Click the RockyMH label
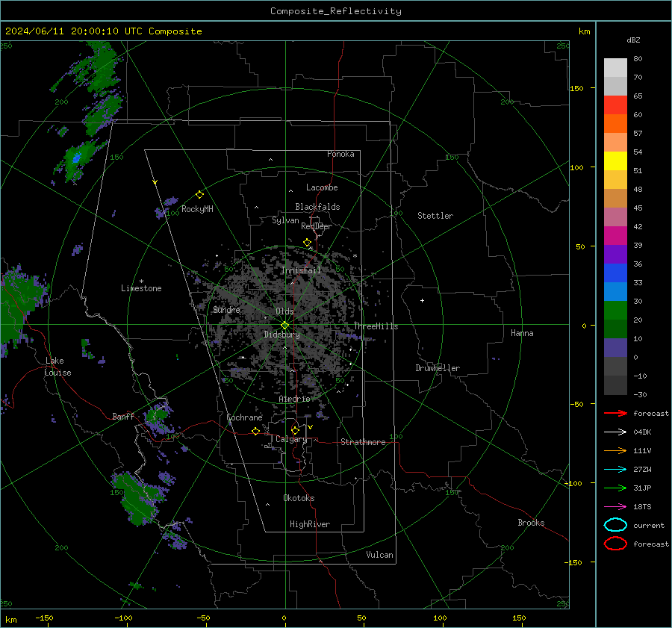 click(197, 209)
